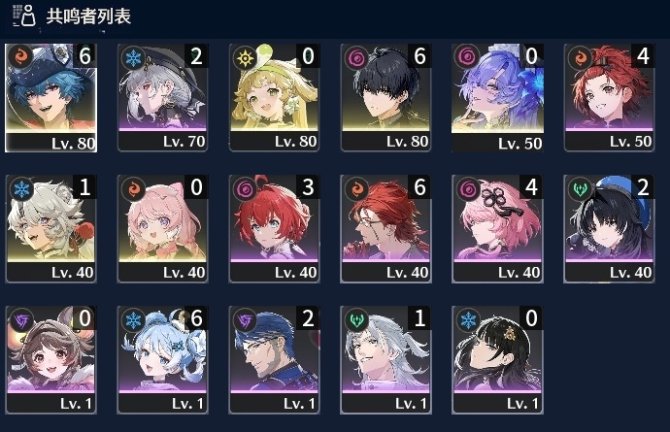Click the fire element icon on first card
The width and height of the screenshot is (670, 432).
pos(21,56)
